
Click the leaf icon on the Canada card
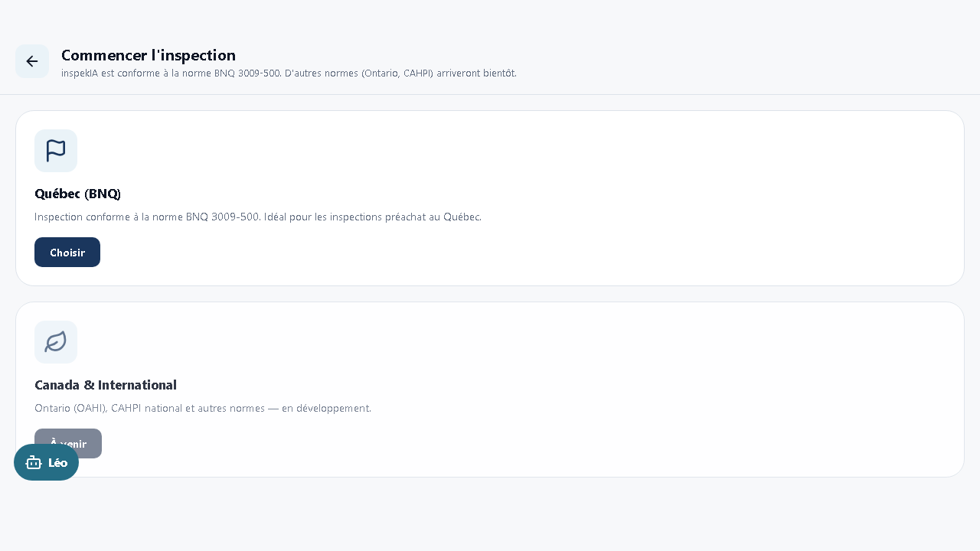click(x=56, y=342)
